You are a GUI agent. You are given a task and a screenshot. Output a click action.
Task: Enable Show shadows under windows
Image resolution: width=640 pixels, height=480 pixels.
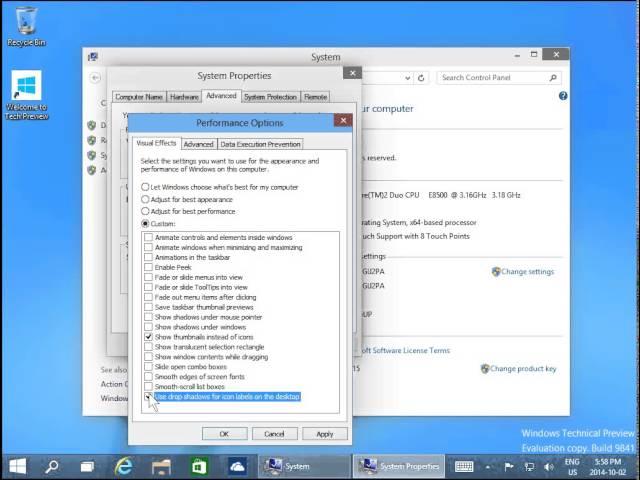pyautogui.click(x=149, y=327)
